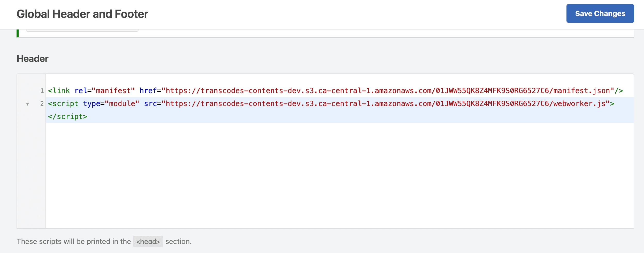Click the 'These scripts will be printed' helper text
644x253 pixels.
74,241
